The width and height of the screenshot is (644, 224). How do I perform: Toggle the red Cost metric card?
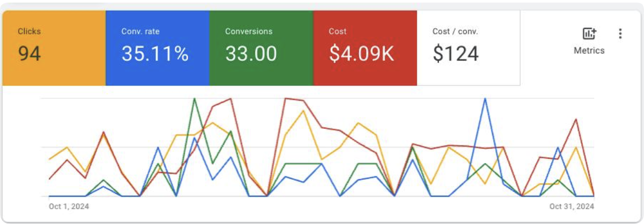(365, 47)
